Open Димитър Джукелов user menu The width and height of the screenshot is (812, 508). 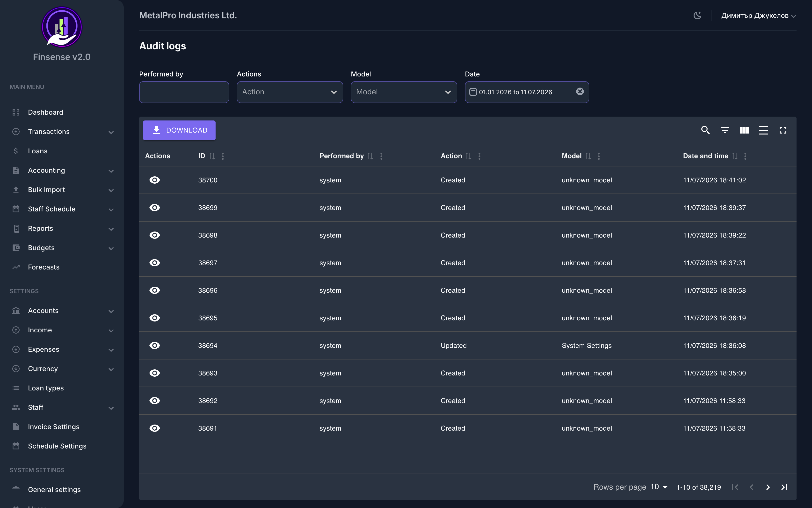(758, 15)
